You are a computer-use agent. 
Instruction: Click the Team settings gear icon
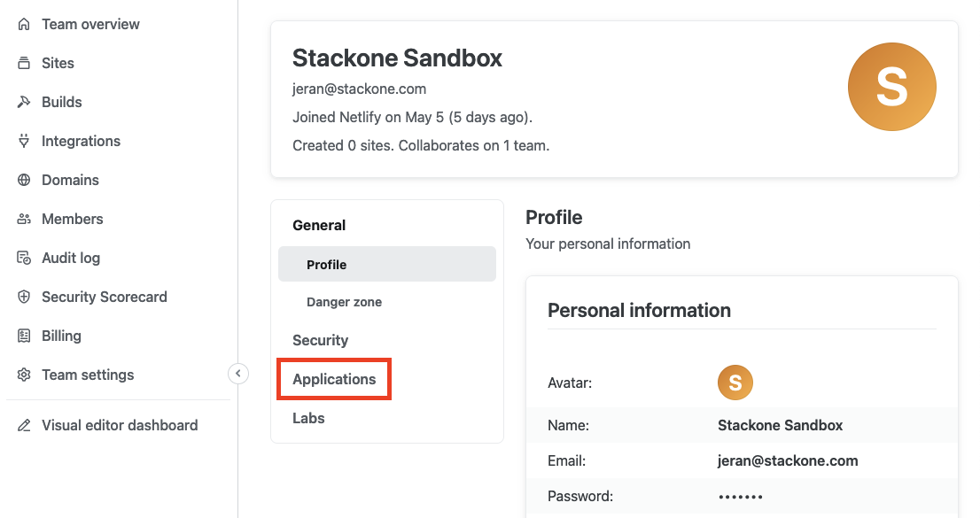pos(24,375)
